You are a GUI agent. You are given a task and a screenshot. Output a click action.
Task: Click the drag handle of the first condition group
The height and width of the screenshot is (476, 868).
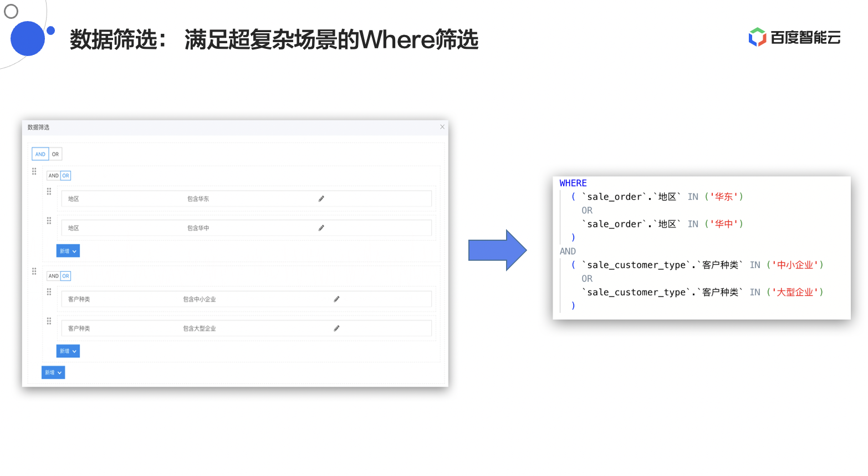pyautogui.click(x=34, y=171)
